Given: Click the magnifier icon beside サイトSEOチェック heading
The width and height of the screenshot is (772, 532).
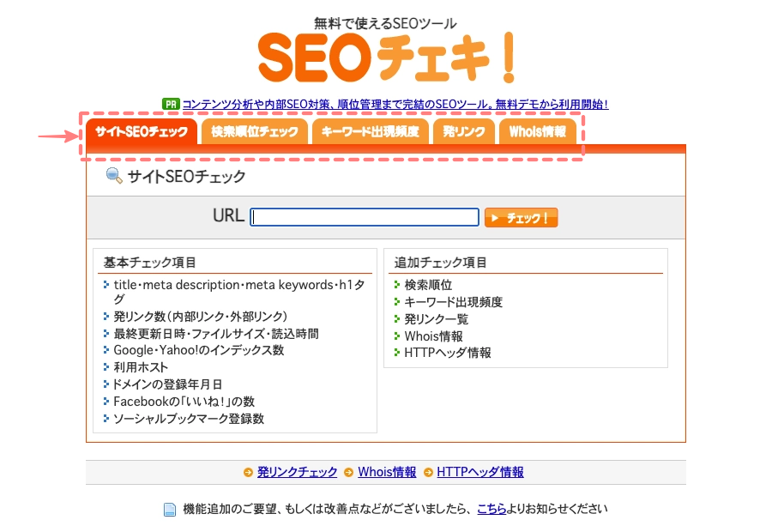Looking at the screenshot, I should (x=114, y=175).
